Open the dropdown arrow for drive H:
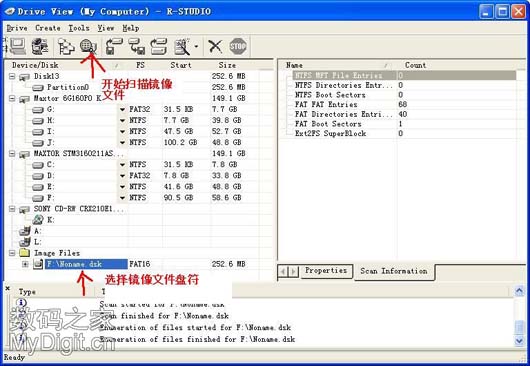This screenshot has width=530, height=366. click(x=122, y=121)
